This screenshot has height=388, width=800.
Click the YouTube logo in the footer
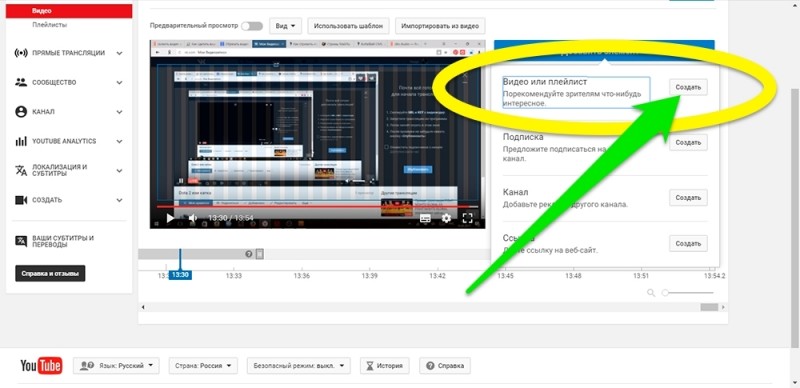(x=41, y=366)
